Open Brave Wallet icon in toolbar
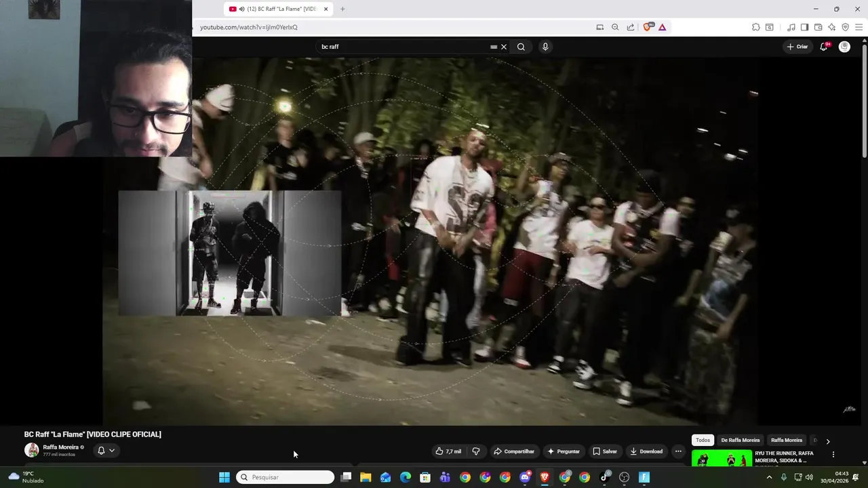Viewport: 868px width, 488px height. tap(818, 27)
